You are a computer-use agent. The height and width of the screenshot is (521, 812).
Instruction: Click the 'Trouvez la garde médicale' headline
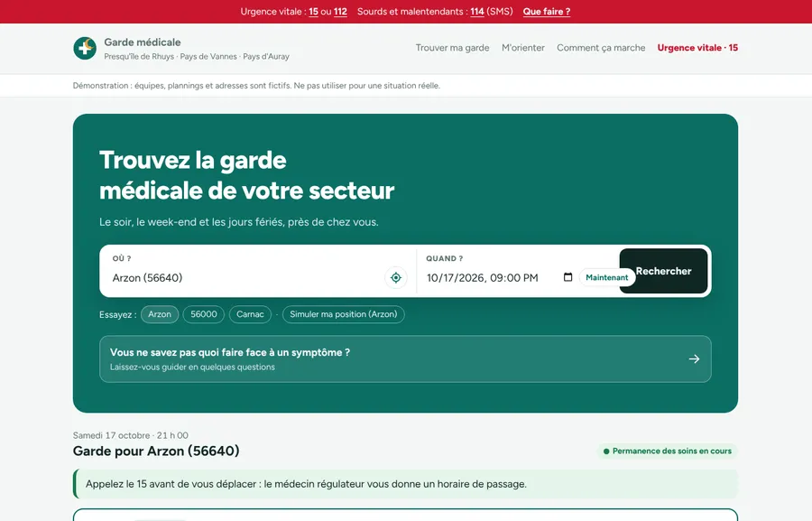click(246, 175)
